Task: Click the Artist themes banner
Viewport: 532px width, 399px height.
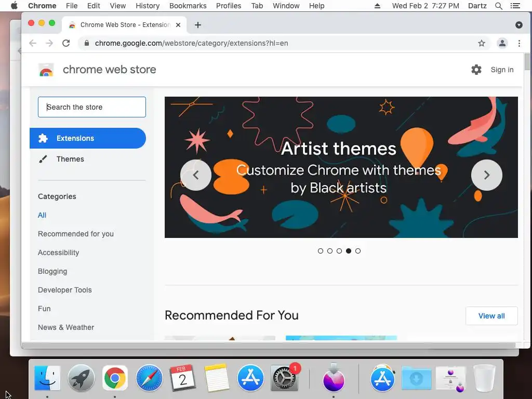Action: coord(341,167)
